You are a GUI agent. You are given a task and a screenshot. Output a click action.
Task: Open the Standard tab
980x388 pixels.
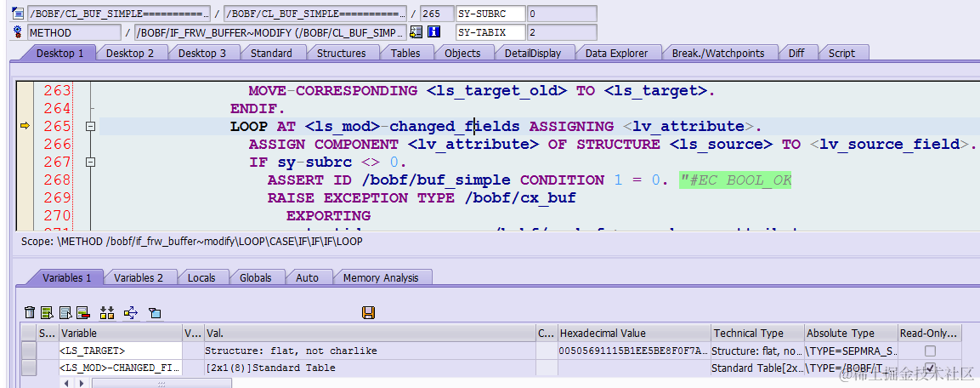[271, 54]
